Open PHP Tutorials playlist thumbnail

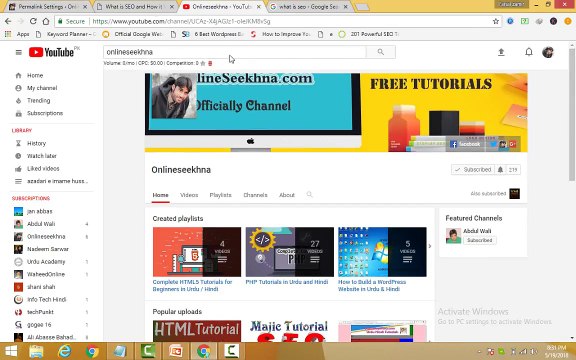pos(289,252)
